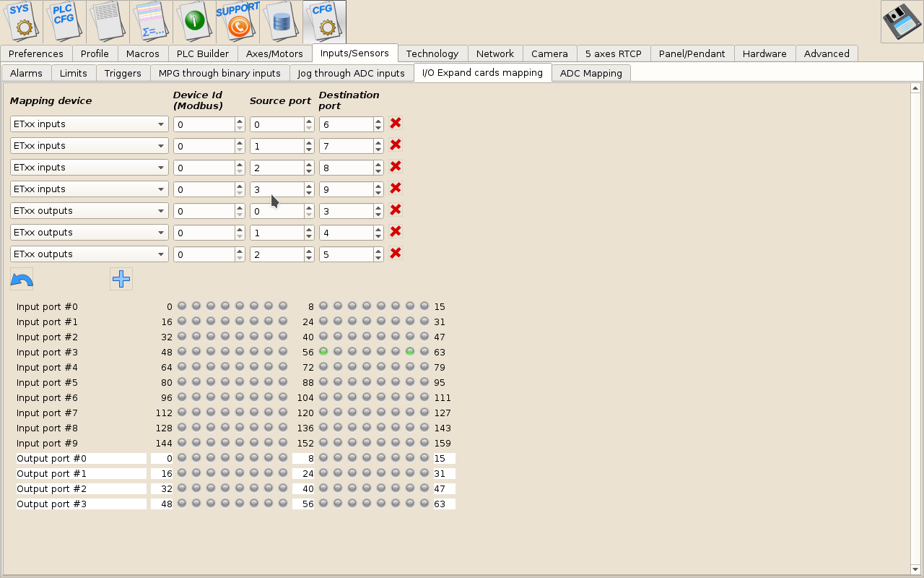Viewport: 924px width, 578px height.
Task: Switch to the Technology tab
Action: click(x=432, y=53)
